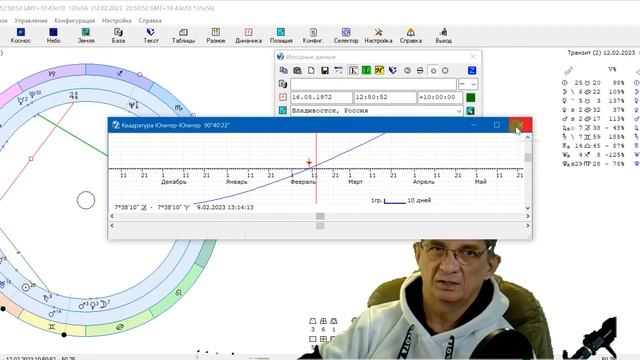Click the Февраль label on graph timeline

tap(303, 182)
